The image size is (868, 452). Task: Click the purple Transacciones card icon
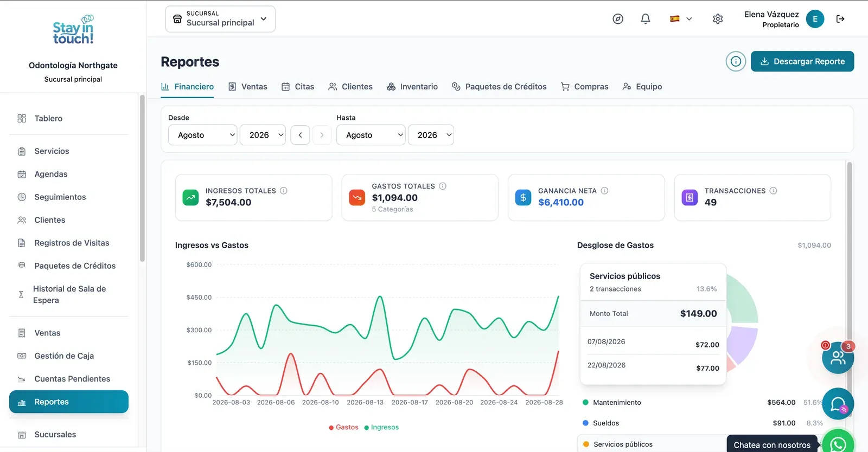[x=690, y=197]
